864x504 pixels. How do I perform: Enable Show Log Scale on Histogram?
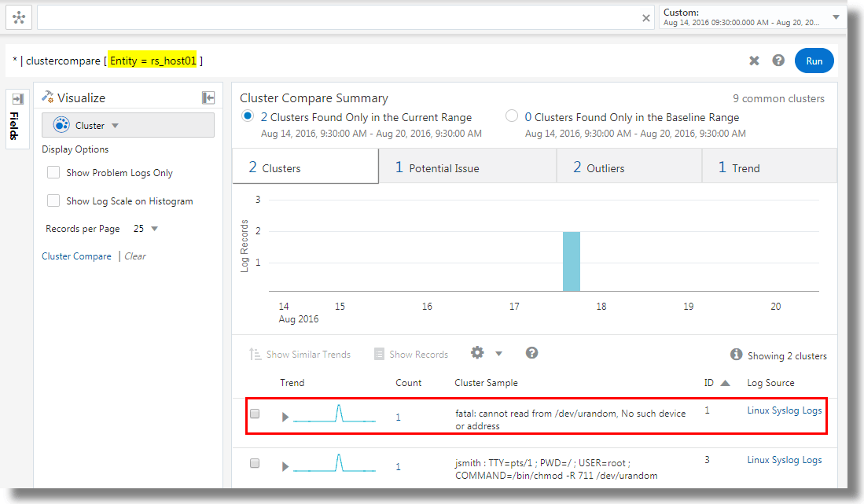pos(53,200)
